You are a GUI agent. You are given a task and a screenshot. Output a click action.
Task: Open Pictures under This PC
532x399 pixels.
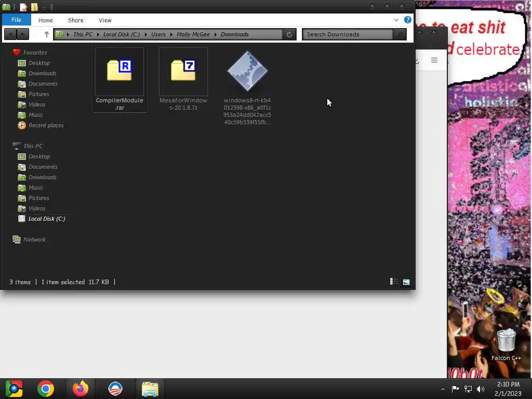coord(34,198)
